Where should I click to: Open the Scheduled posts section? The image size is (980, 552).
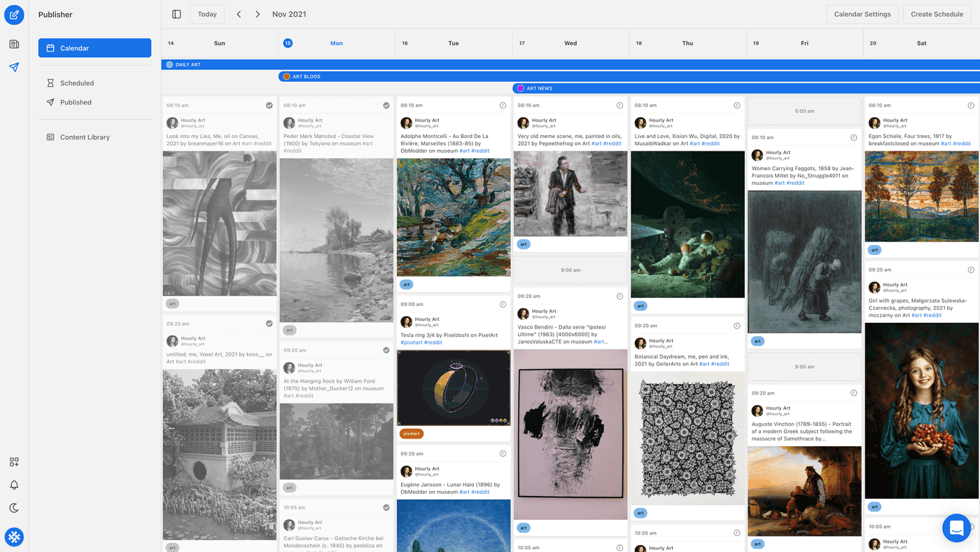(x=77, y=83)
